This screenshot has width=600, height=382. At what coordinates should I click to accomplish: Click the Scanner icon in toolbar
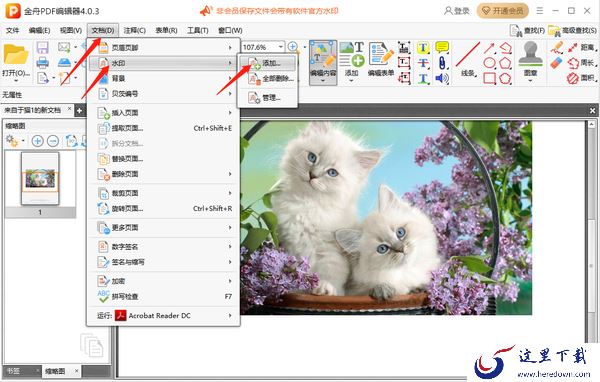click(x=64, y=63)
